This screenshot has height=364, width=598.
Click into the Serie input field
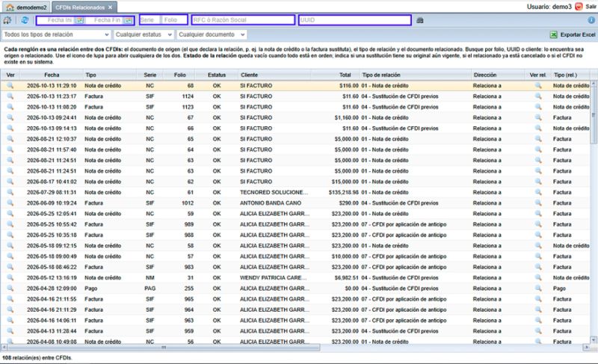tap(150, 20)
